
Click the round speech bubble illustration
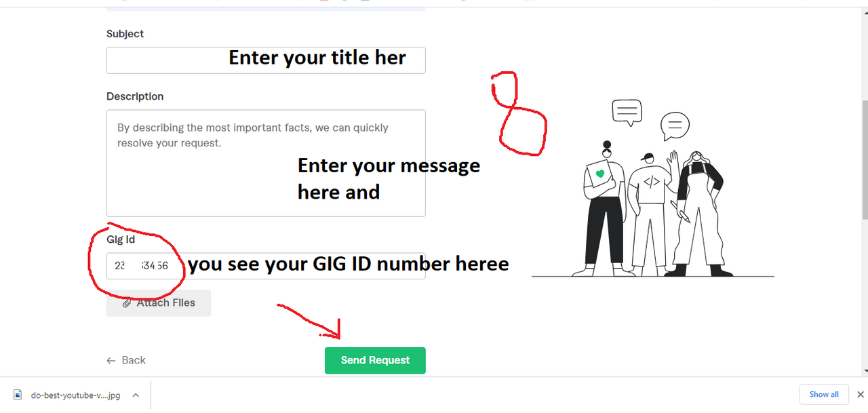[675, 127]
